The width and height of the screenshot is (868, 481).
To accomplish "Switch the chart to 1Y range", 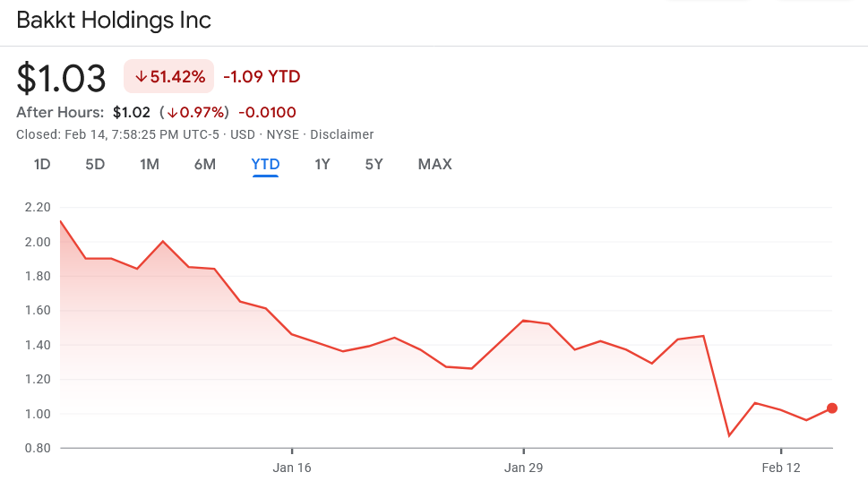I will tap(322, 164).
